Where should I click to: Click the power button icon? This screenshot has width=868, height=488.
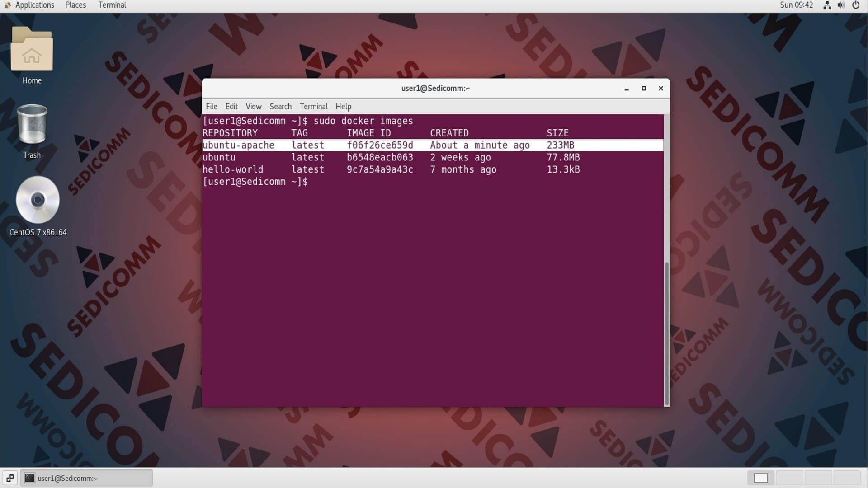(856, 5)
